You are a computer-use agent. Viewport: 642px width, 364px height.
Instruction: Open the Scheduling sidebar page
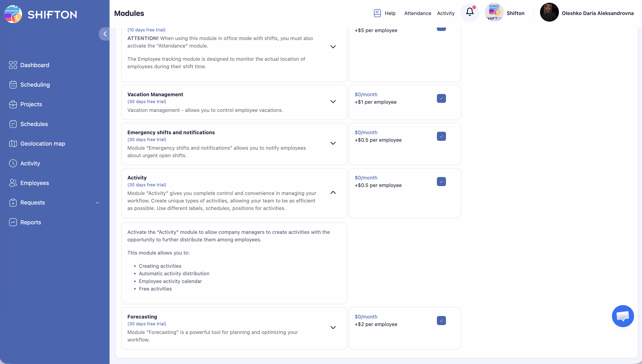[x=35, y=85]
